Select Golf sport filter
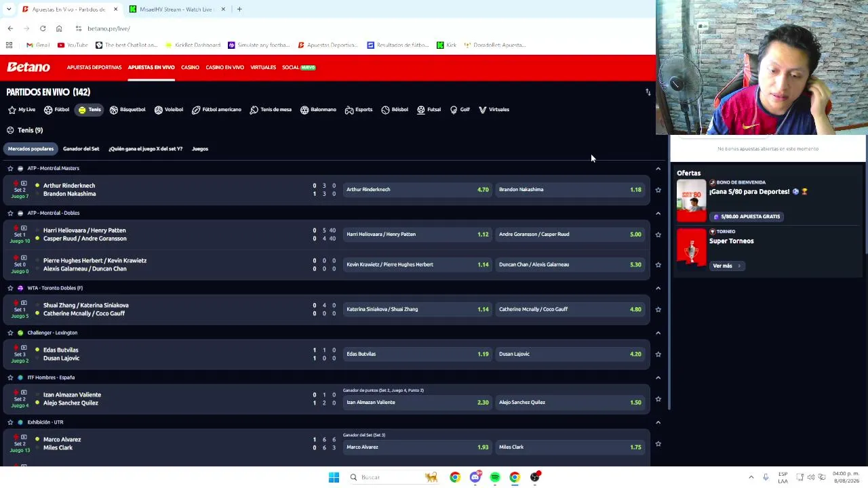 460,110
